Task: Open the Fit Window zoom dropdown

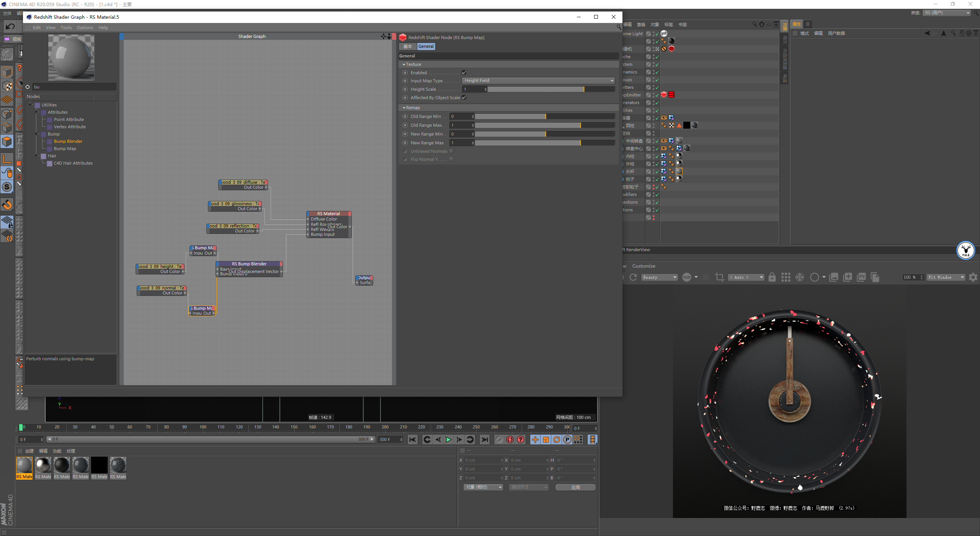Action: click(946, 277)
